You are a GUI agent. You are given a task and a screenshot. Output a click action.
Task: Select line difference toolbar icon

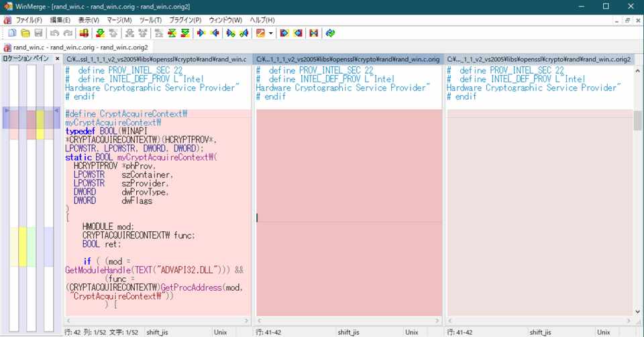tap(84, 33)
